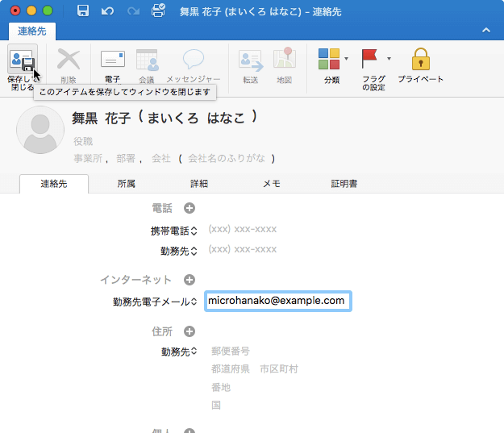Click the yellow minimize window button

31,10
